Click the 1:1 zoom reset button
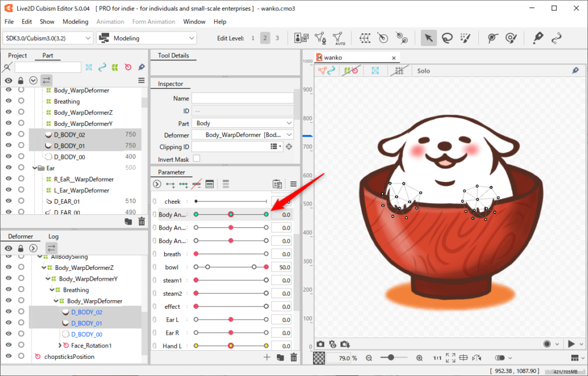Image resolution: width=588 pixels, height=376 pixels. pos(437,358)
